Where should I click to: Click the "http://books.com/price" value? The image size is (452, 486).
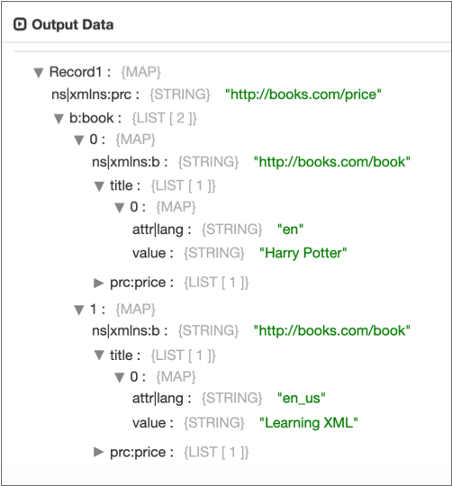[303, 94]
